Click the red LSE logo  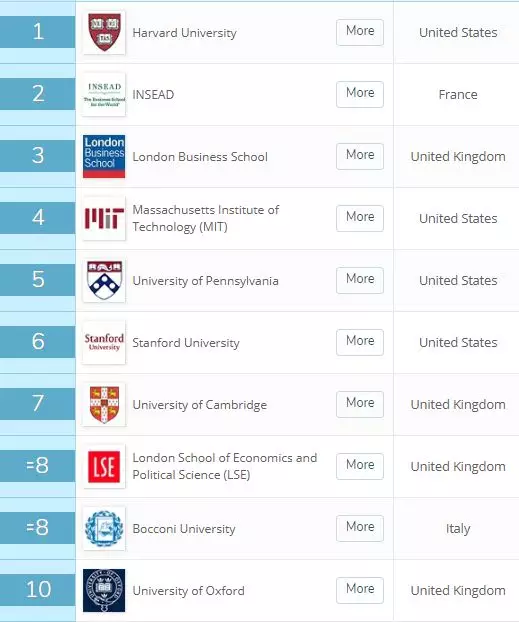coord(104,466)
